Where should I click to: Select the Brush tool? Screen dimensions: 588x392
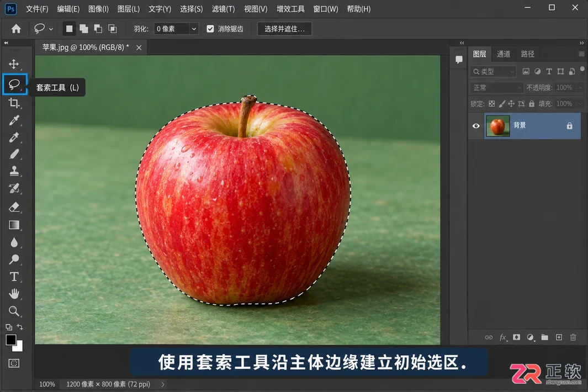point(14,154)
